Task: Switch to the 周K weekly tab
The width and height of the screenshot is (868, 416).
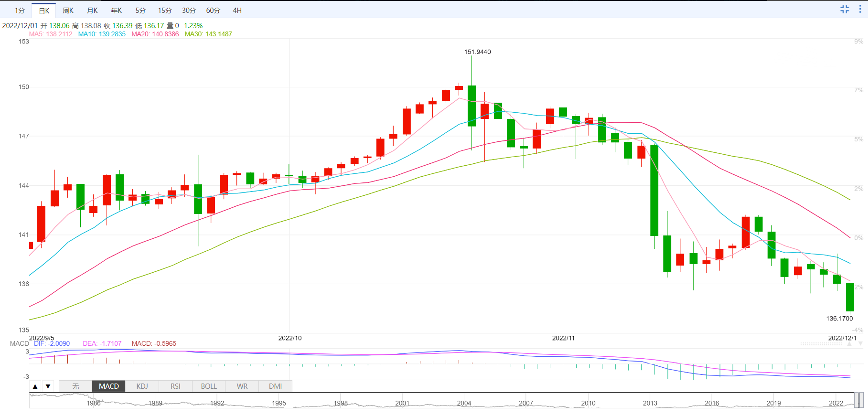Action: tap(68, 11)
